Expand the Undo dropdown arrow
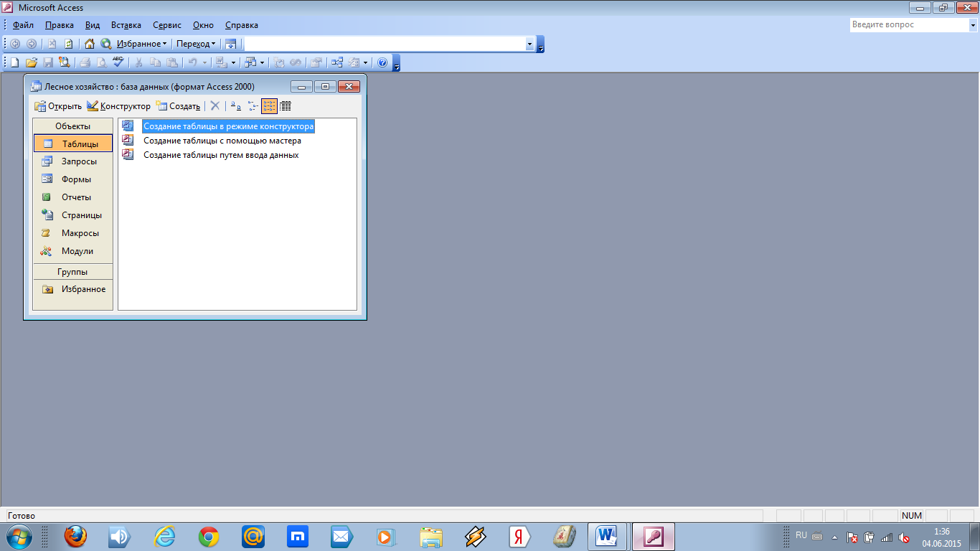This screenshot has width=980, height=551. 205,62
